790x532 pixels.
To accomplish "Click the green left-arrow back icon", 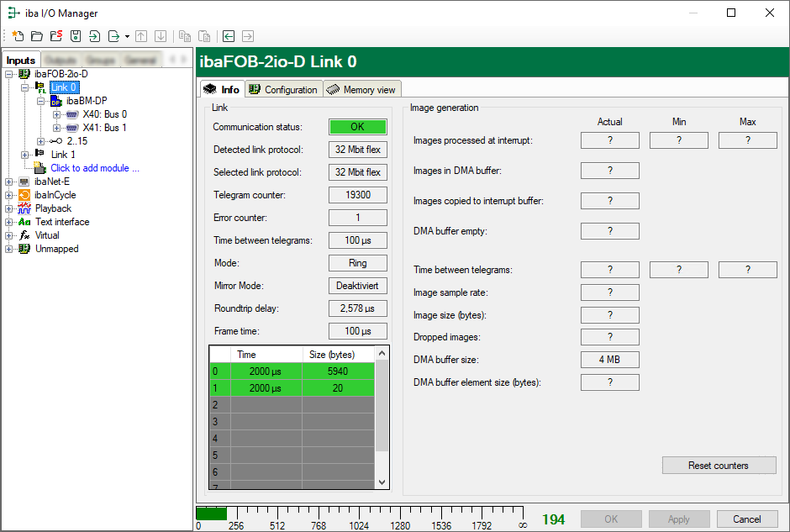I will point(228,36).
